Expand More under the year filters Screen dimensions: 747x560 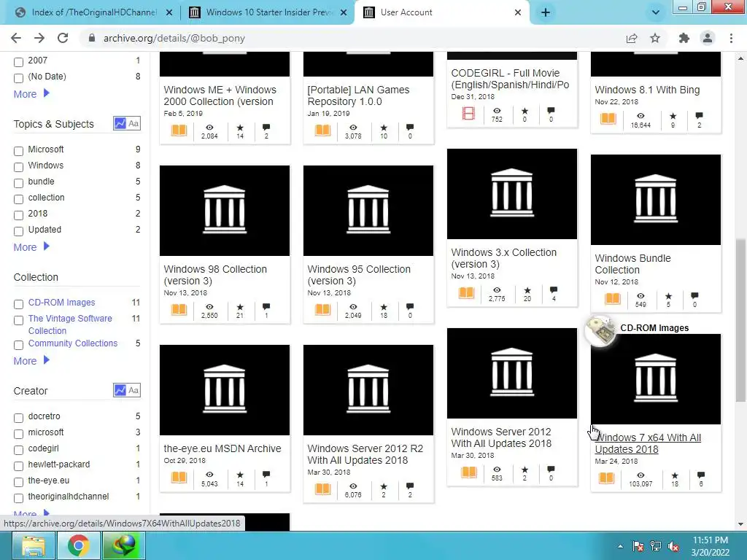[31, 94]
